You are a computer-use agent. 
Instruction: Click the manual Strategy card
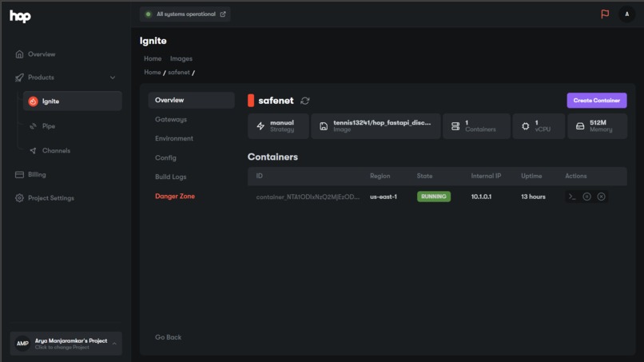(278, 126)
